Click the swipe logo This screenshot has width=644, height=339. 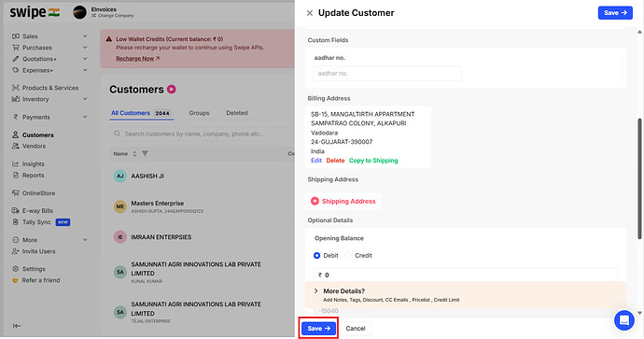click(35, 13)
